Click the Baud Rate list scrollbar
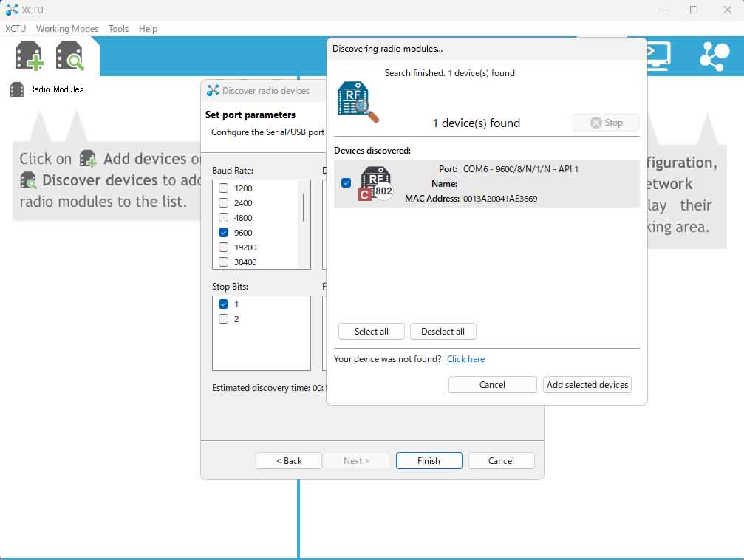The image size is (744, 560). (x=304, y=207)
